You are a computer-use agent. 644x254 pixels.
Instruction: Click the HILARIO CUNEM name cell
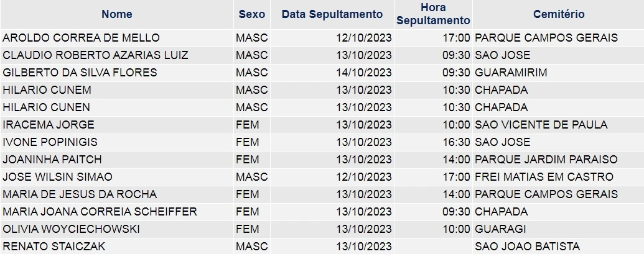[x=47, y=90]
